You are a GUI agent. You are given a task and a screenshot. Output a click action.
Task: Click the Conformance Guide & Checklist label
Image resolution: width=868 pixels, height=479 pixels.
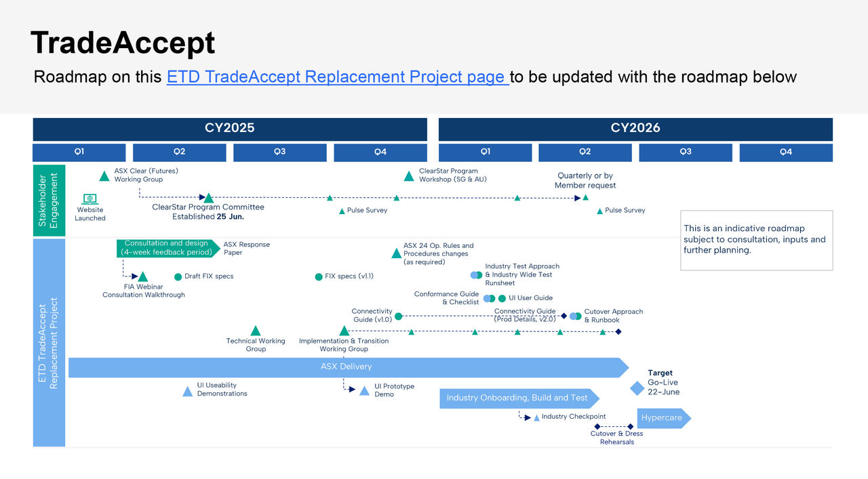tap(446, 298)
